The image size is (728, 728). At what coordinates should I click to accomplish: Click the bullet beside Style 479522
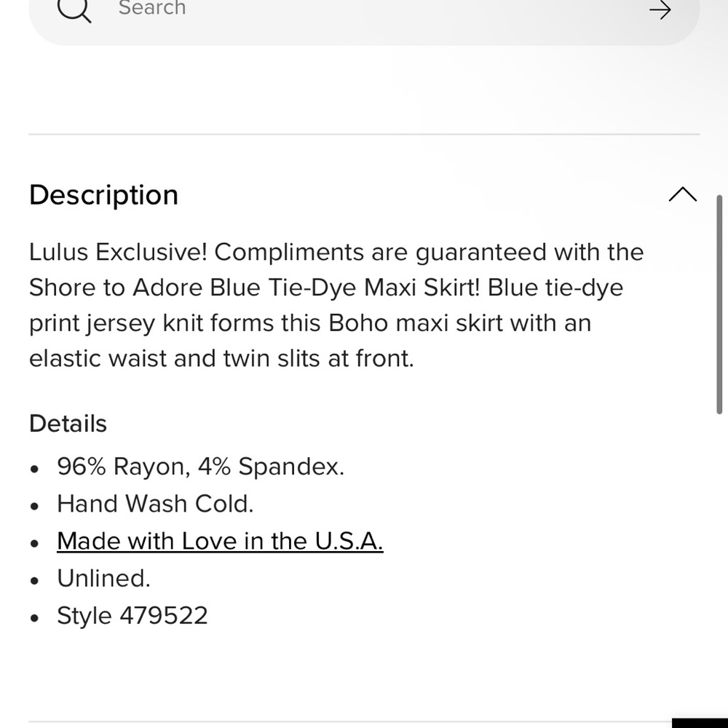[34, 618]
